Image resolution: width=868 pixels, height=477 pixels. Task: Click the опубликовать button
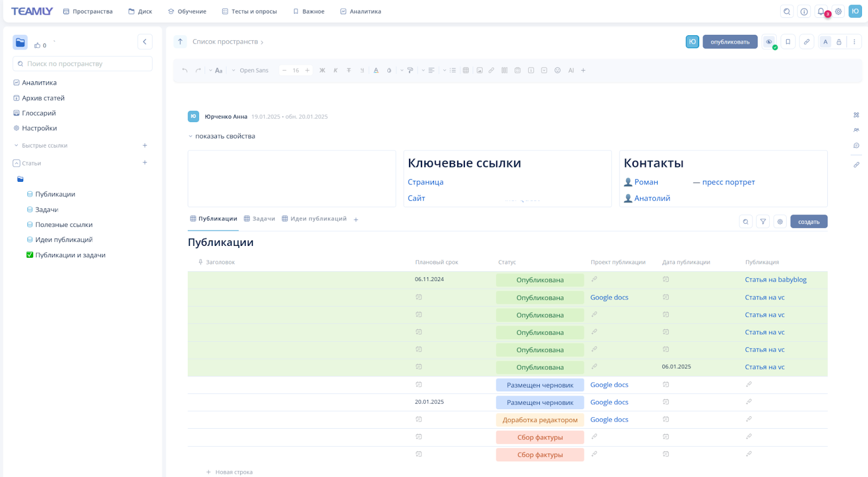[x=730, y=42]
